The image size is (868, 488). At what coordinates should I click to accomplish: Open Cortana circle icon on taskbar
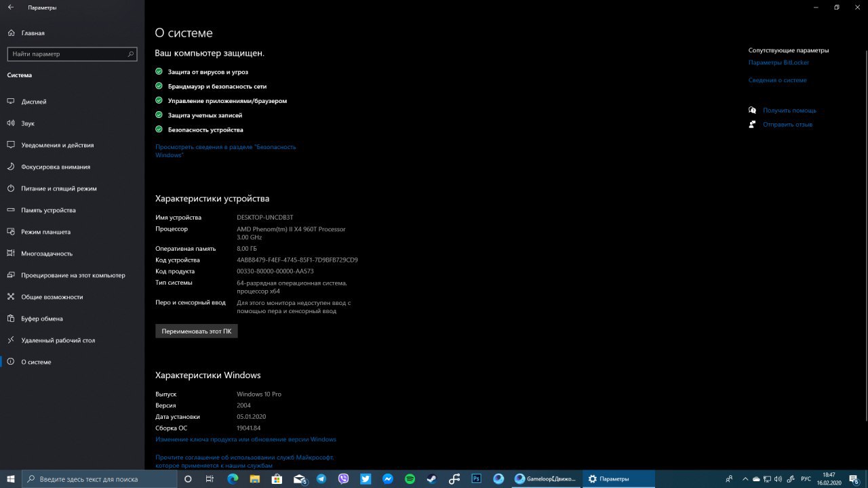click(x=188, y=479)
